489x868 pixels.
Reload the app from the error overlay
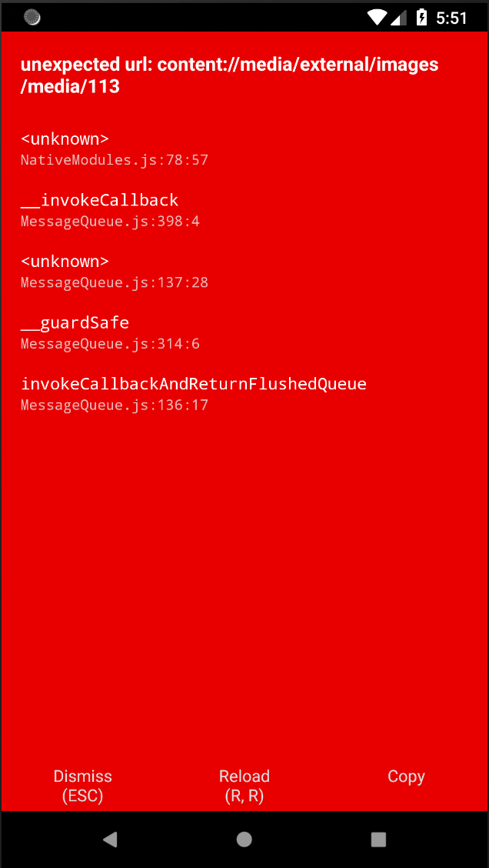coord(244,784)
